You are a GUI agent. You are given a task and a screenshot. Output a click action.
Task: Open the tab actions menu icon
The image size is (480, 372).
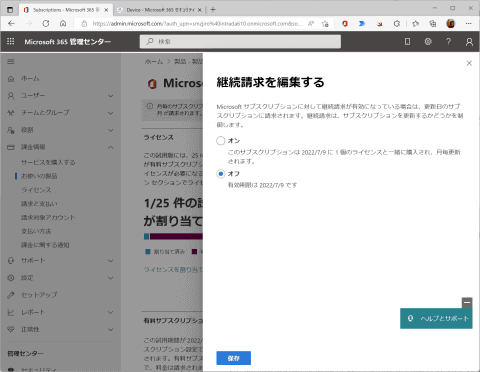click(10, 10)
